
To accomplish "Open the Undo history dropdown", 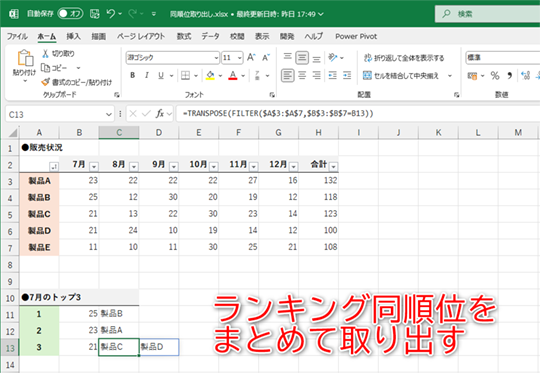I will [120, 14].
